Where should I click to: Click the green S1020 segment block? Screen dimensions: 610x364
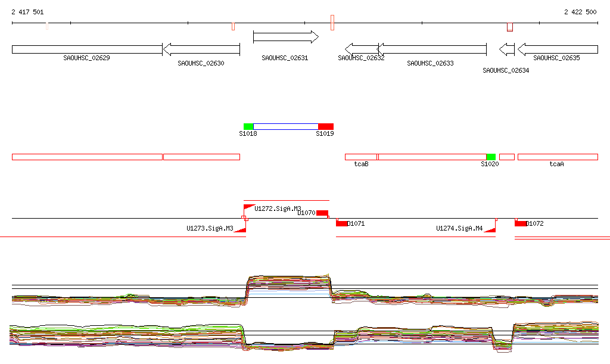(491, 157)
